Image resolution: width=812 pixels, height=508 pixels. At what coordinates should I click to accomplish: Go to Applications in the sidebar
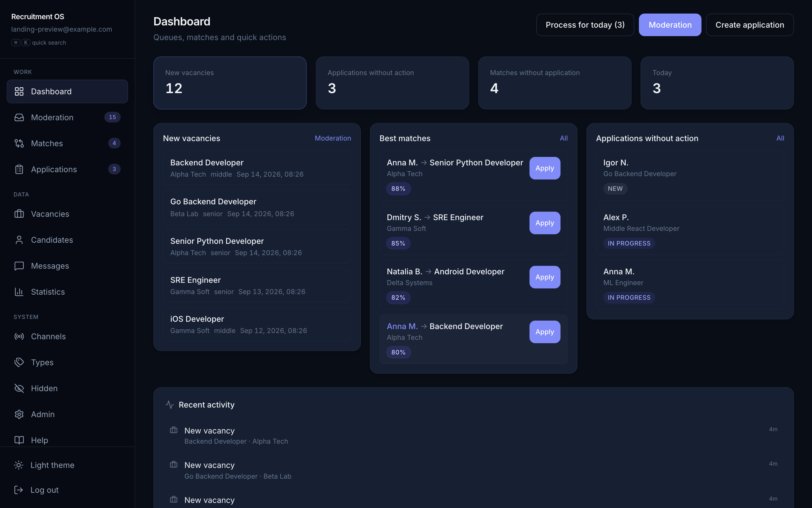(67, 169)
